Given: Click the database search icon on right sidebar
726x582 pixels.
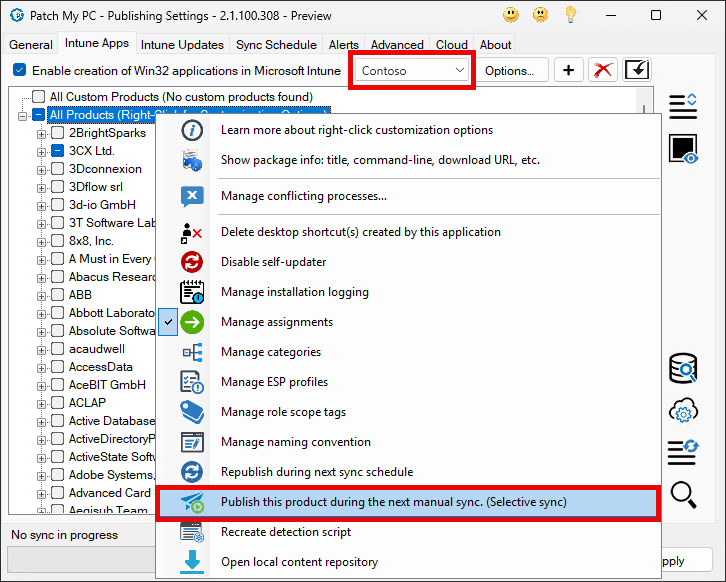Looking at the screenshot, I should coord(683,369).
